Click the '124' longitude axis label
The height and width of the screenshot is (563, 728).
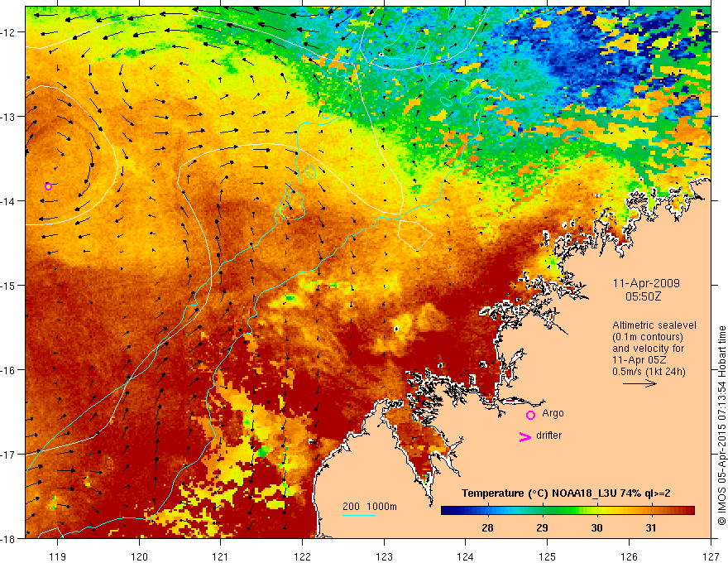[465, 556]
